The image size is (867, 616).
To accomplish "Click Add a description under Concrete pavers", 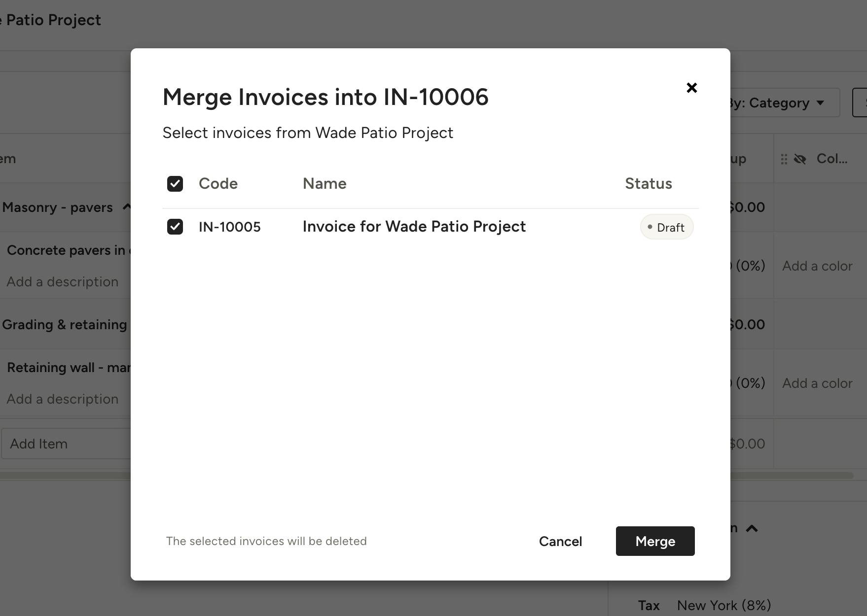I will (x=63, y=282).
